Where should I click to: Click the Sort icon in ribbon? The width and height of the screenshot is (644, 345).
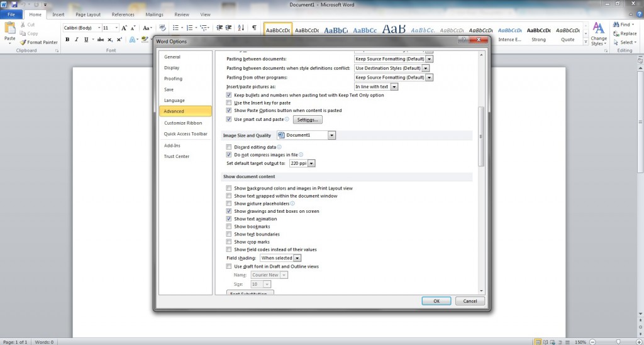coord(241,28)
